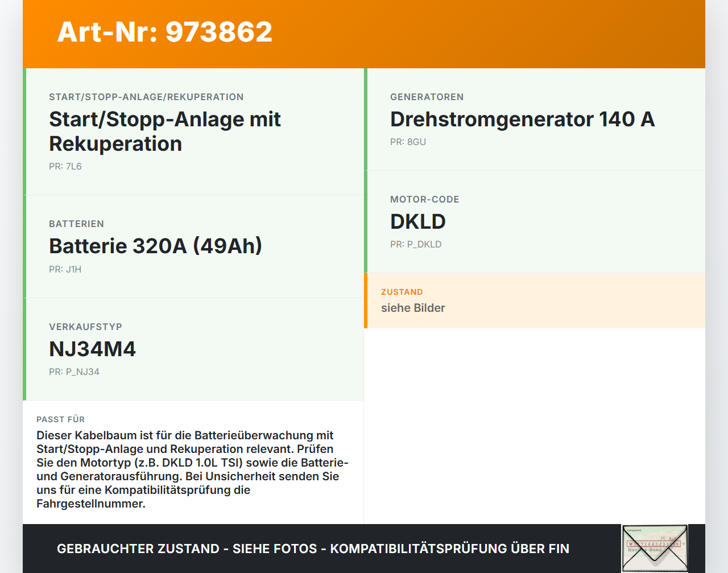Click the green bar beside Batterien card

24,246
